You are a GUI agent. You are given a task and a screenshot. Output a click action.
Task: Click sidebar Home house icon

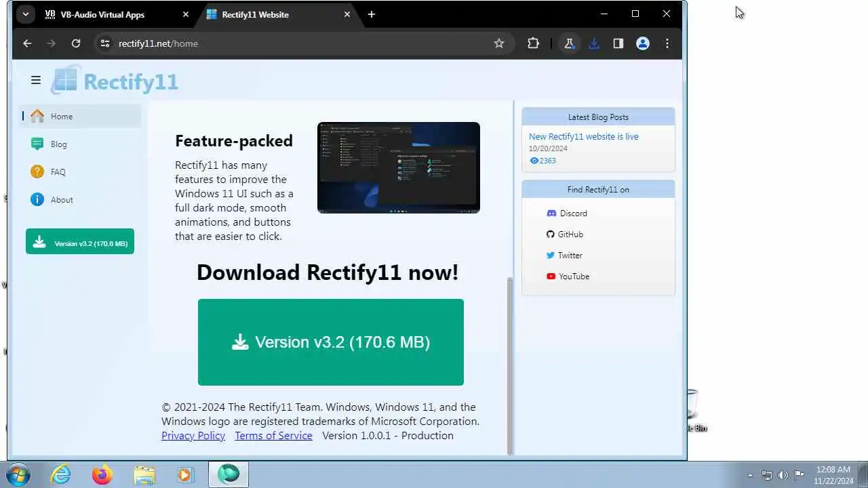[x=37, y=117]
